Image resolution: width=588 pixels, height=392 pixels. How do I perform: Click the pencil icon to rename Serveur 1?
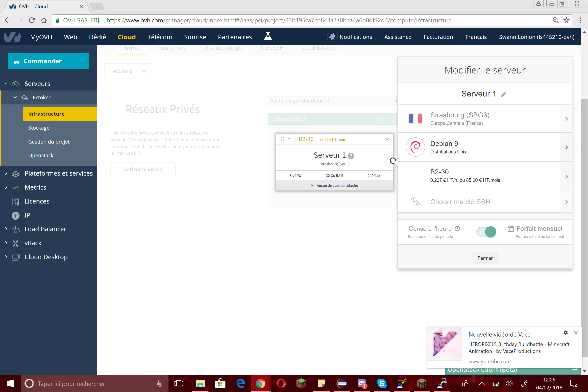click(504, 94)
